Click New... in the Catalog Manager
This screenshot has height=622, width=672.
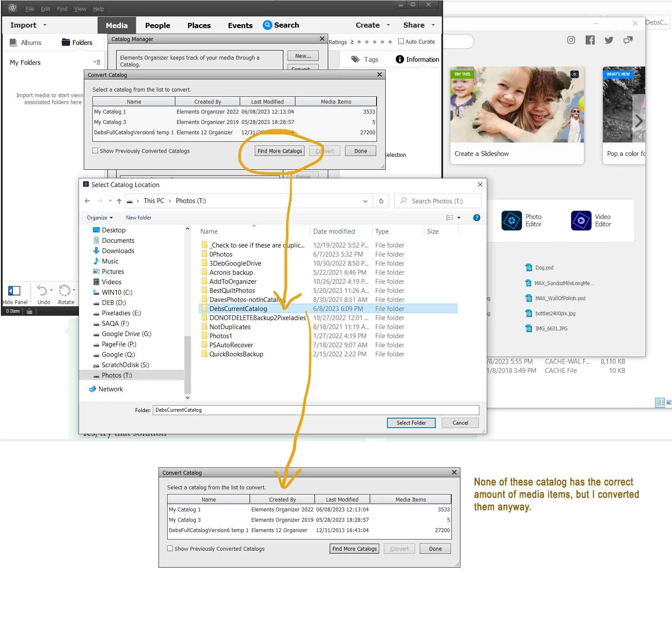coord(303,56)
